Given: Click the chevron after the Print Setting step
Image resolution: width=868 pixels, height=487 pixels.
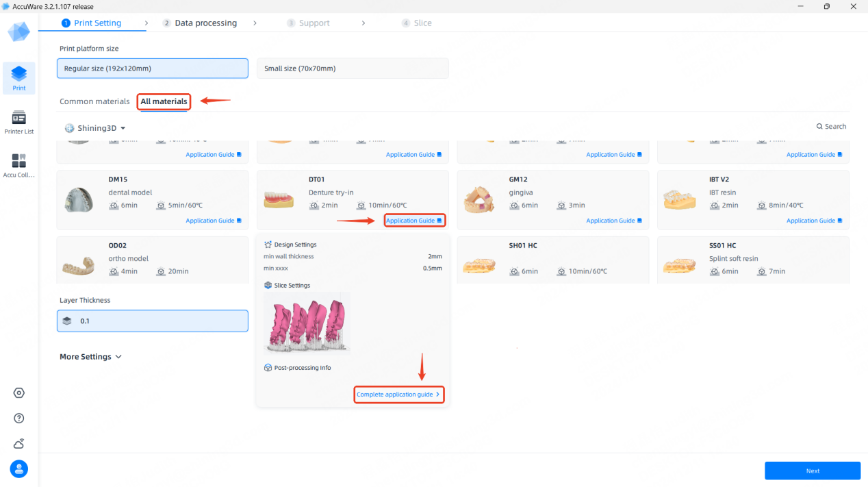Looking at the screenshot, I should pos(146,23).
